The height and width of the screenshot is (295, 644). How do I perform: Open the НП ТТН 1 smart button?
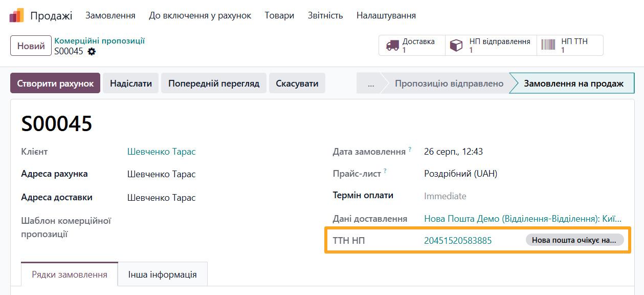click(x=570, y=45)
